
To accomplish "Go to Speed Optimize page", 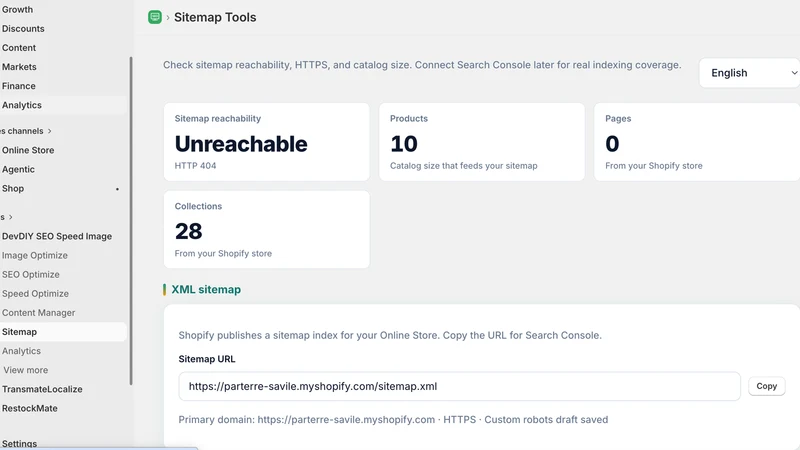I will click(x=35, y=293).
